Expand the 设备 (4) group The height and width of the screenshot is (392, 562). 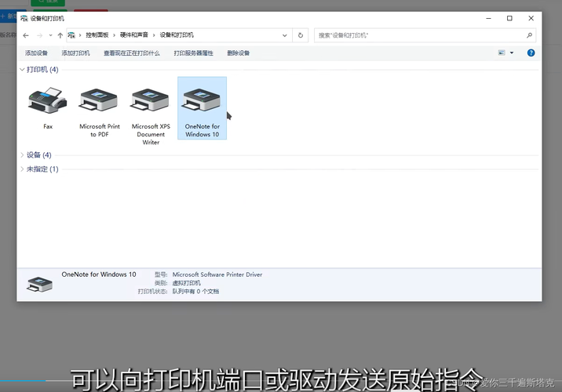(x=22, y=155)
